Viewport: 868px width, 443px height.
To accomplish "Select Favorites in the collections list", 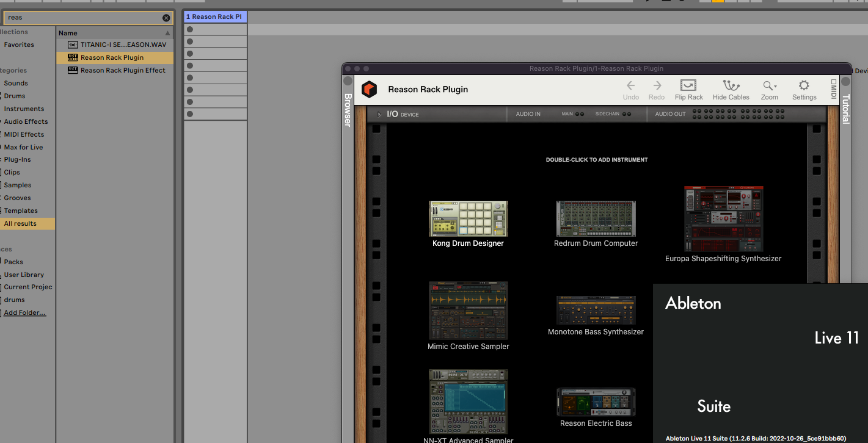I will (19, 45).
